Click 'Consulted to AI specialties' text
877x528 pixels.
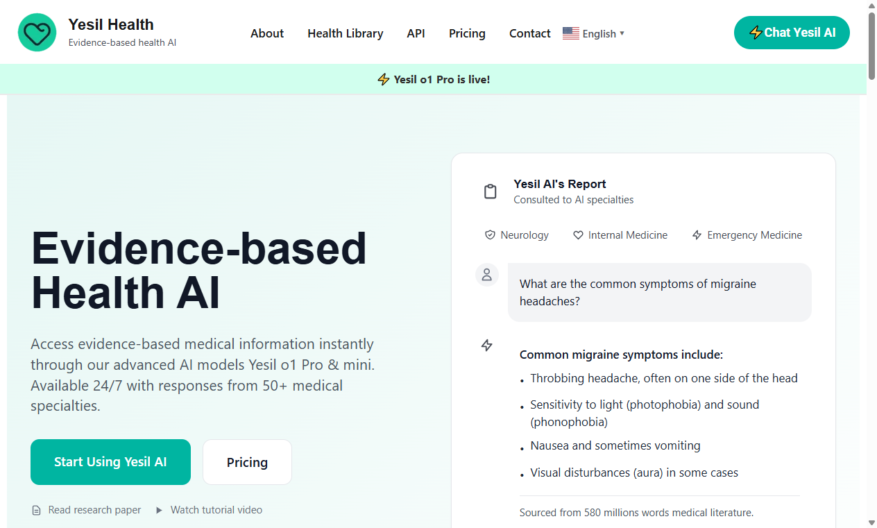573,200
